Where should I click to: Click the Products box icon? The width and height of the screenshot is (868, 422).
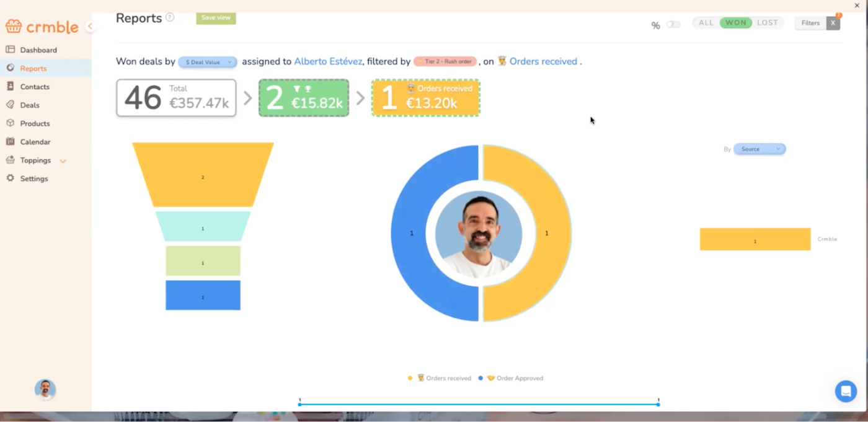[x=10, y=123]
